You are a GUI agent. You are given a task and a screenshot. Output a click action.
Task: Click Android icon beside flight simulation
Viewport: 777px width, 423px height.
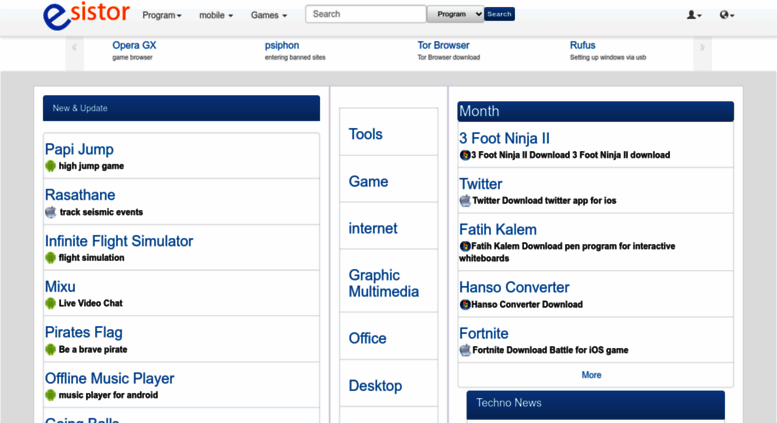pyautogui.click(x=51, y=258)
